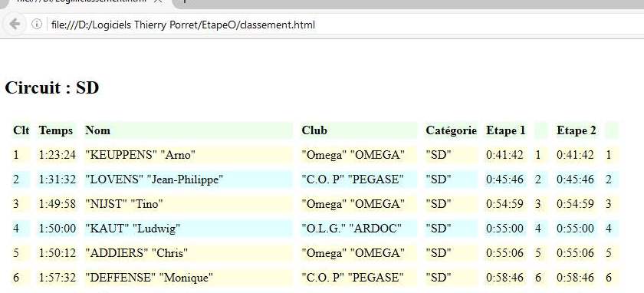Click the Clt column header
The image size is (644, 293).
(21, 130)
